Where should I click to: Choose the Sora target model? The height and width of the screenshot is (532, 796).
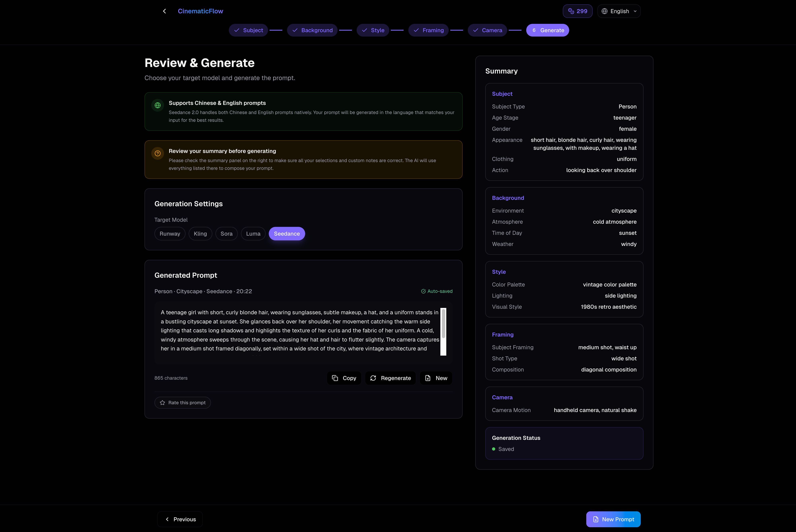(x=226, y=234)
